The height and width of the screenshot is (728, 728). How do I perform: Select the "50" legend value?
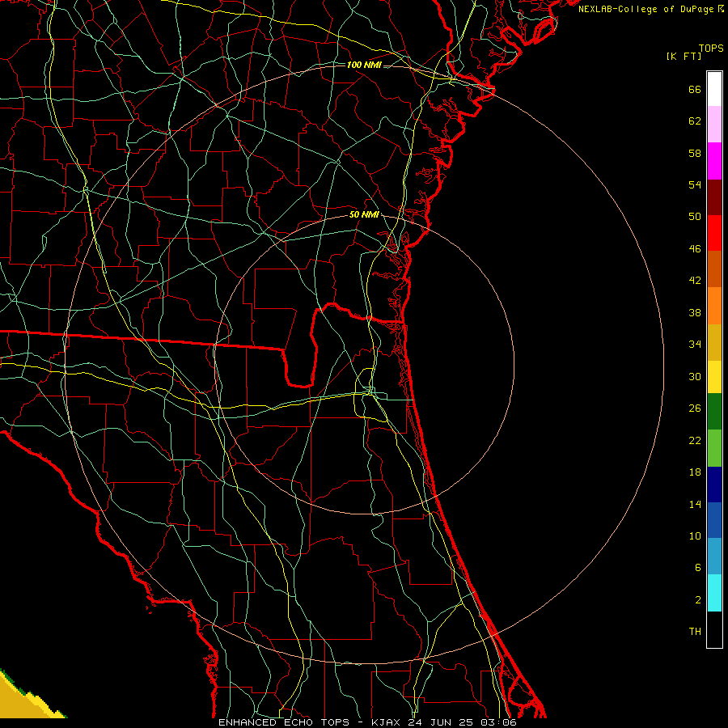click(695, 217)
